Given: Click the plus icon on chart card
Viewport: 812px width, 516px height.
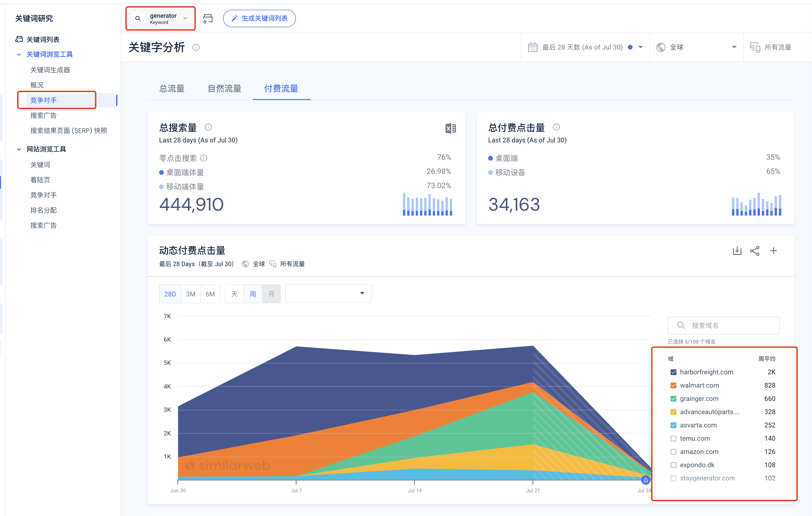Looking at the screenshot, I should pos(774,251).
